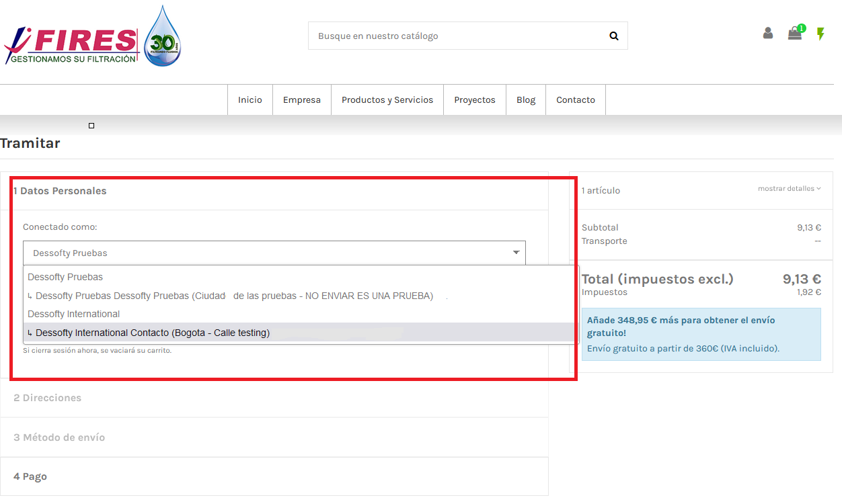This screenshot has width=842, height=504.
Task: Open the 4 Pago checkout step
Action: (x=274, y=476)
